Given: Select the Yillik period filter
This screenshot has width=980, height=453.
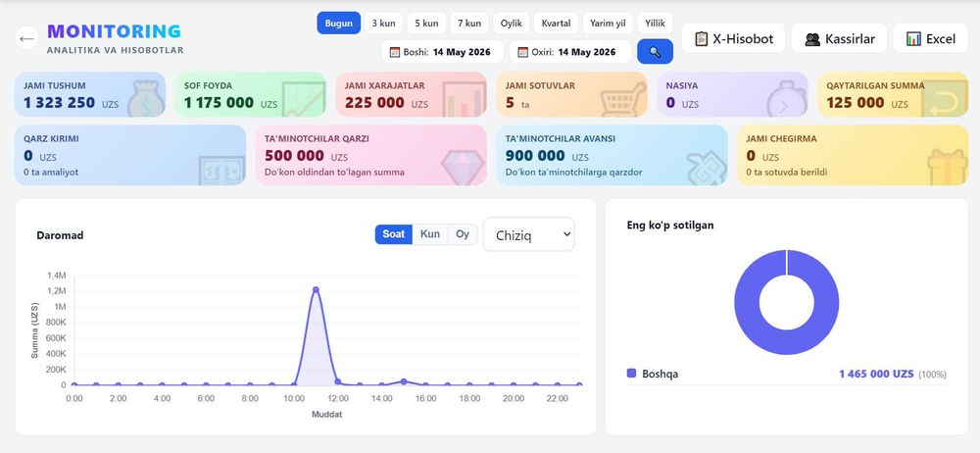Looking at the screenshot, I should coord(655,24).
